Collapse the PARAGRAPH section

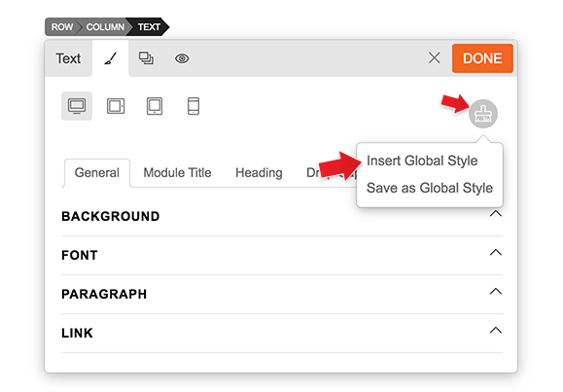click(x=496, y=292)
